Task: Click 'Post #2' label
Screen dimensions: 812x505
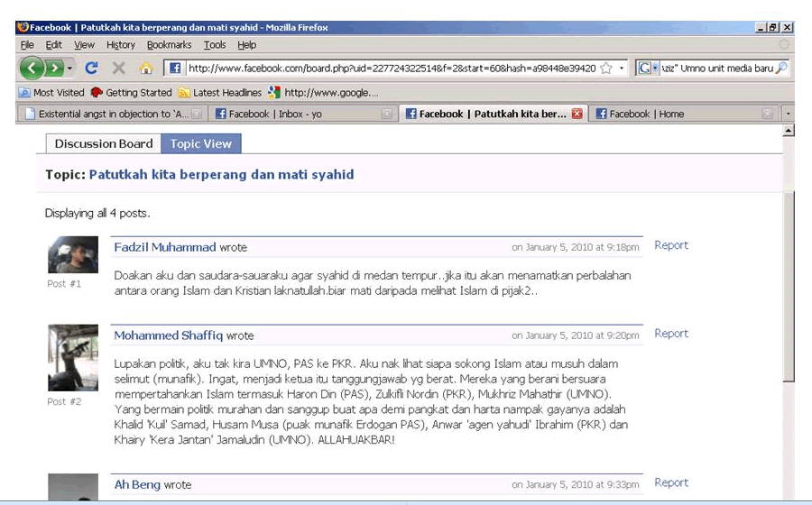Action: (64, 401)
